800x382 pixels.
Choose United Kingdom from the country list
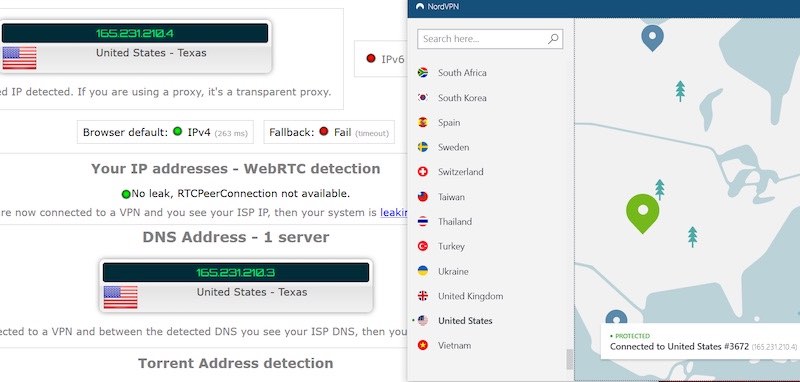point(470,296)
